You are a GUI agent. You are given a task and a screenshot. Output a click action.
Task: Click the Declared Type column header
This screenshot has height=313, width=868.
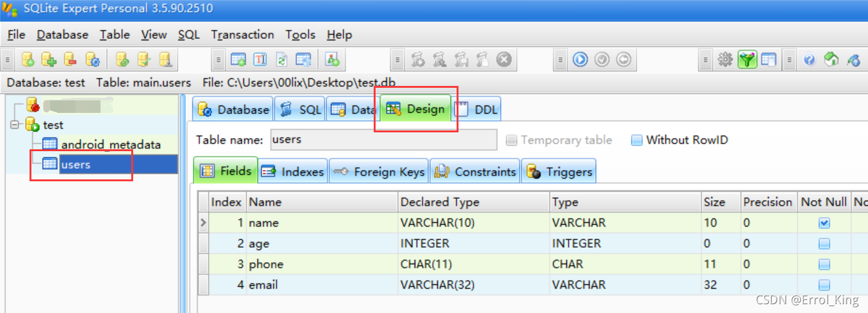[x=473, y=202]
